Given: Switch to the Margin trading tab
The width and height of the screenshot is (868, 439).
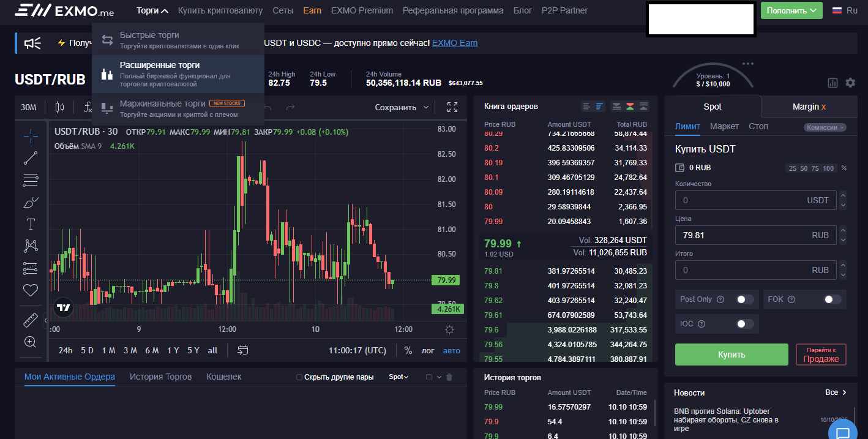Looking at the screenshot, I should (809, 106).
